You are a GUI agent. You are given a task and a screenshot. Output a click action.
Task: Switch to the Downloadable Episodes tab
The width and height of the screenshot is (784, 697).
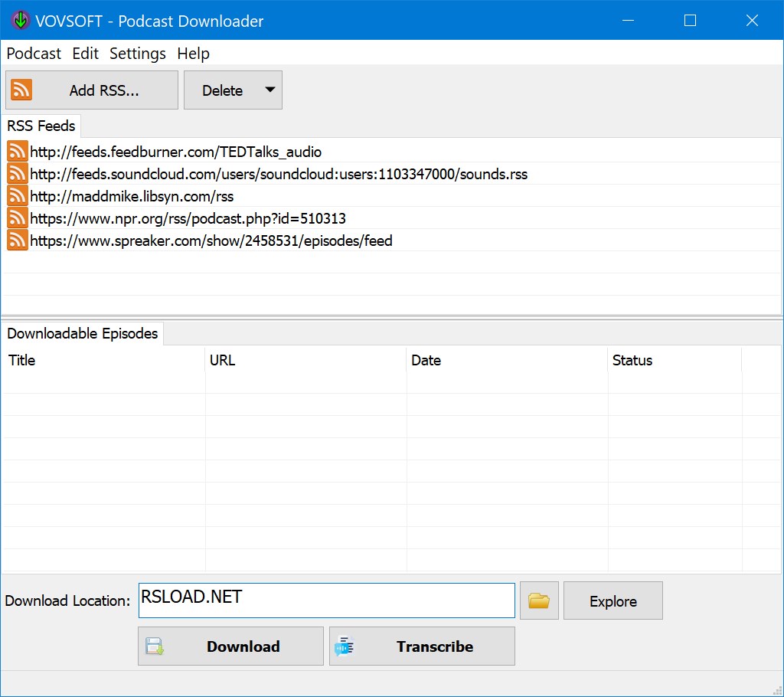83,333
